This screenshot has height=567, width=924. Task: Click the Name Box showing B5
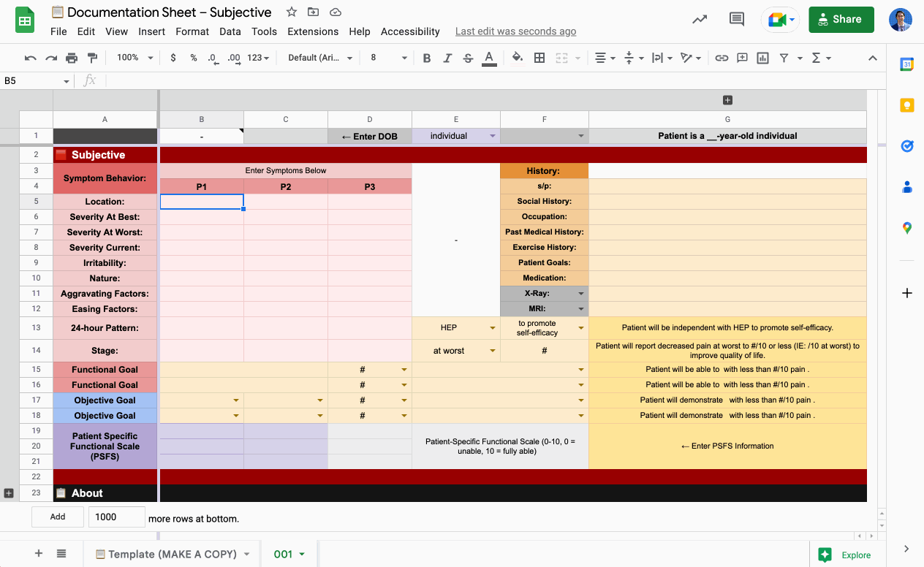(x=37, y=80)
